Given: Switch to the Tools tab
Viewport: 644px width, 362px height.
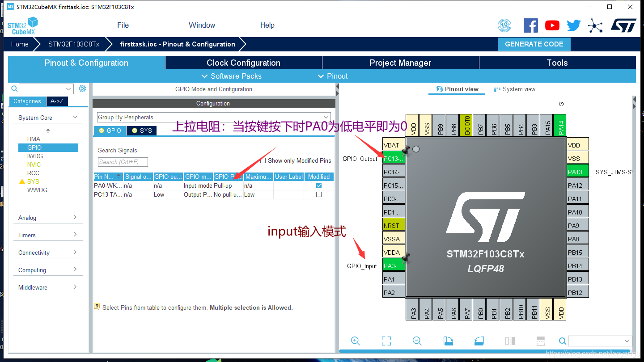Looking at the screenshot, I should [557, 63].
